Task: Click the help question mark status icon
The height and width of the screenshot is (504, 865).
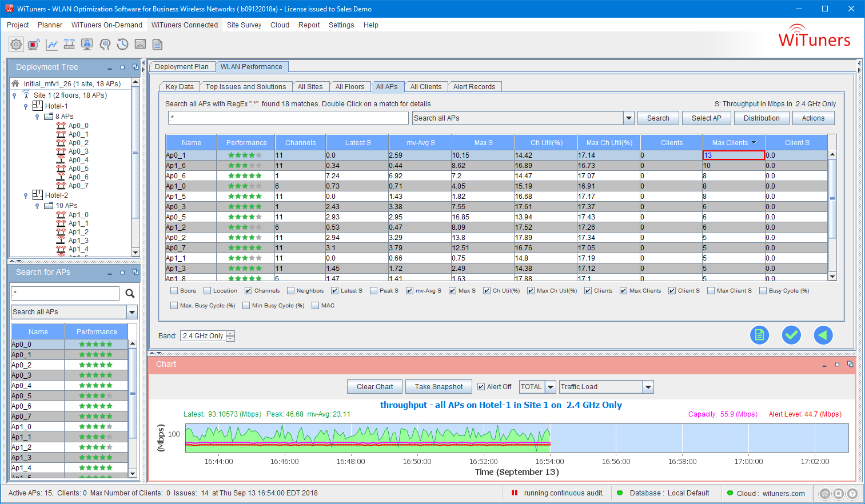Action: tap(852, 494)
